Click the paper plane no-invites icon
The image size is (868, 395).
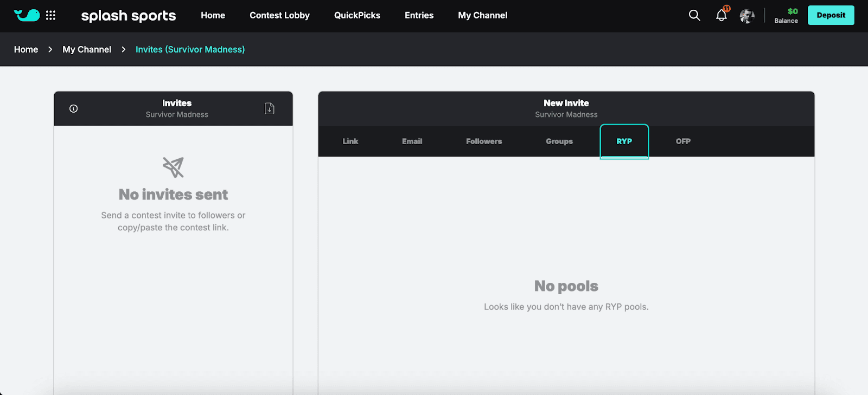pyautogui.click(x=174, y=167)
